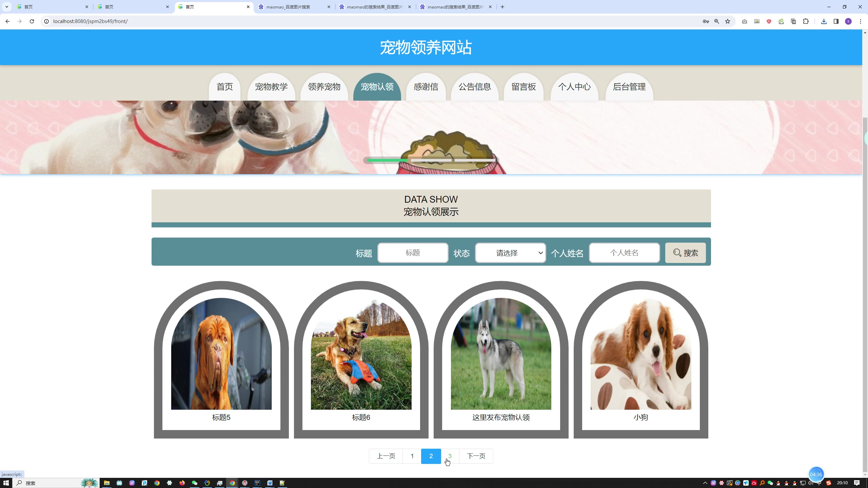Open the 个人中心 navigation item
The height and width of the screenshot is (488, 868).
coord(574,87)
